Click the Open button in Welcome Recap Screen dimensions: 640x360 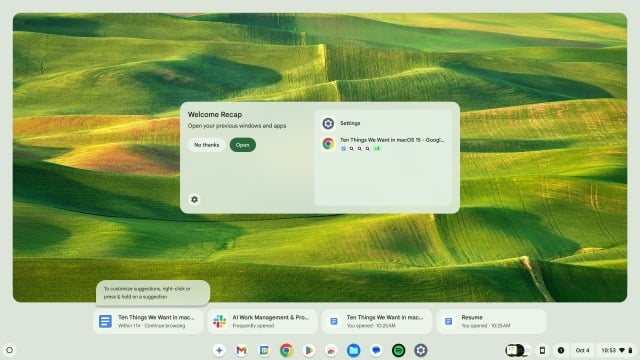pos(242,145)
